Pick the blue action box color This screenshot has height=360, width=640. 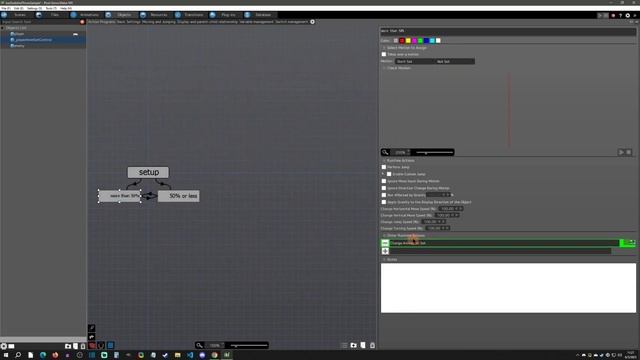point(426,40)
